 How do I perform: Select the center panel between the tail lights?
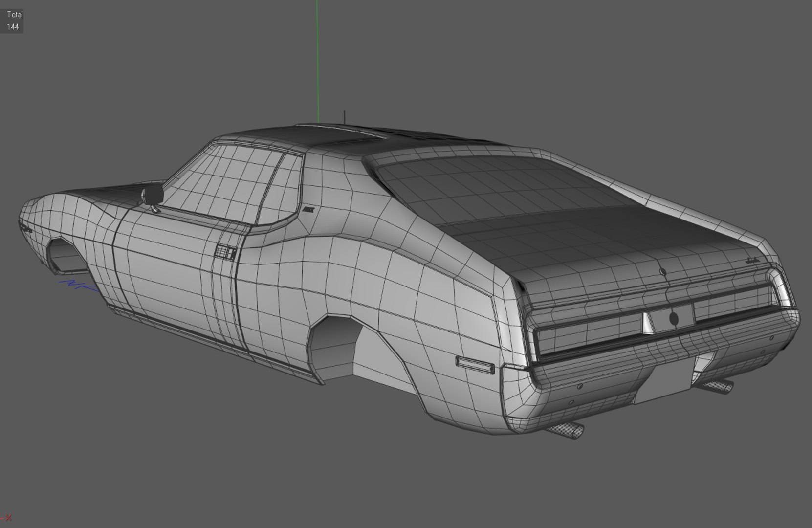669,319
